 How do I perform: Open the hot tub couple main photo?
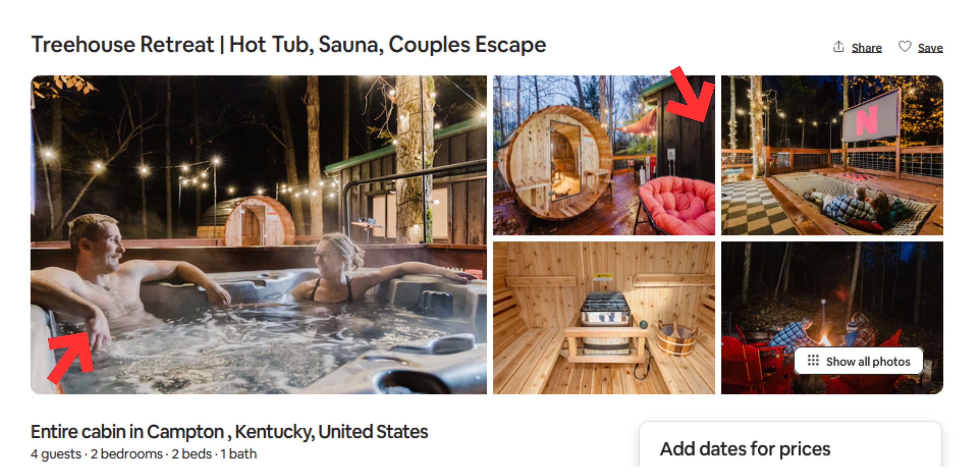[258, 235]
